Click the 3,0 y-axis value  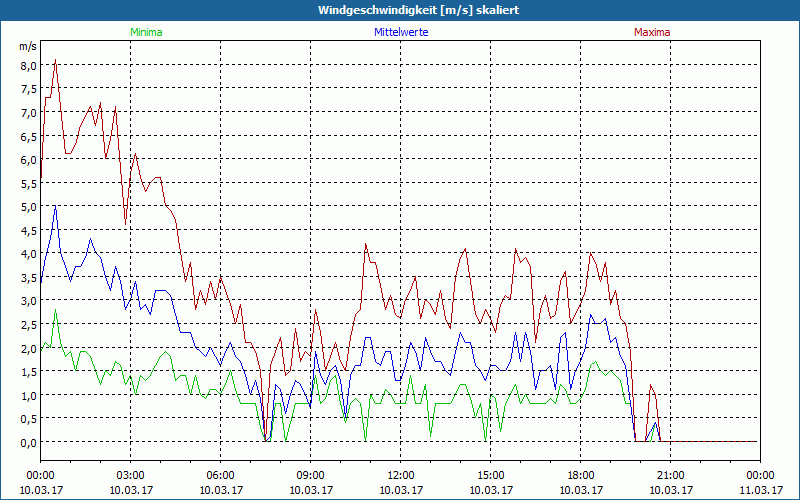(x=29, y=301)
